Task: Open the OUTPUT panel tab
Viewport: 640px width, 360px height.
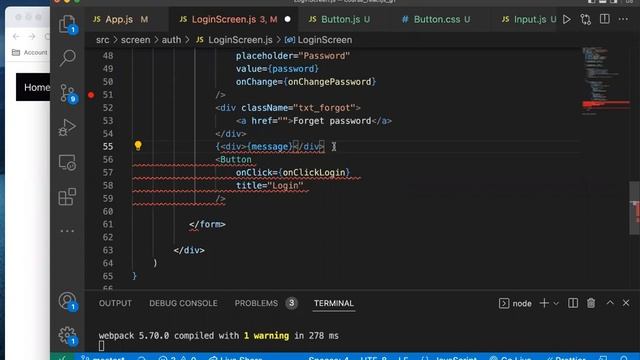Action: pos(115,303)
